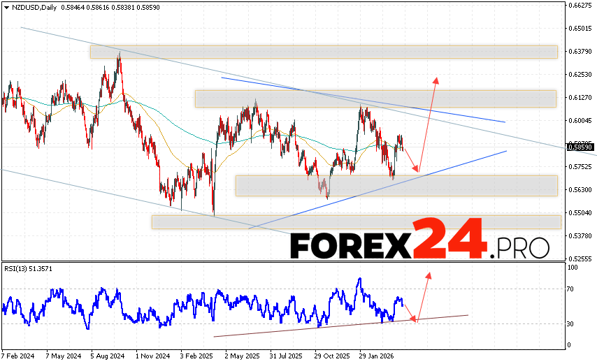Select the current price tag 0.58590

tap(580, 147)
